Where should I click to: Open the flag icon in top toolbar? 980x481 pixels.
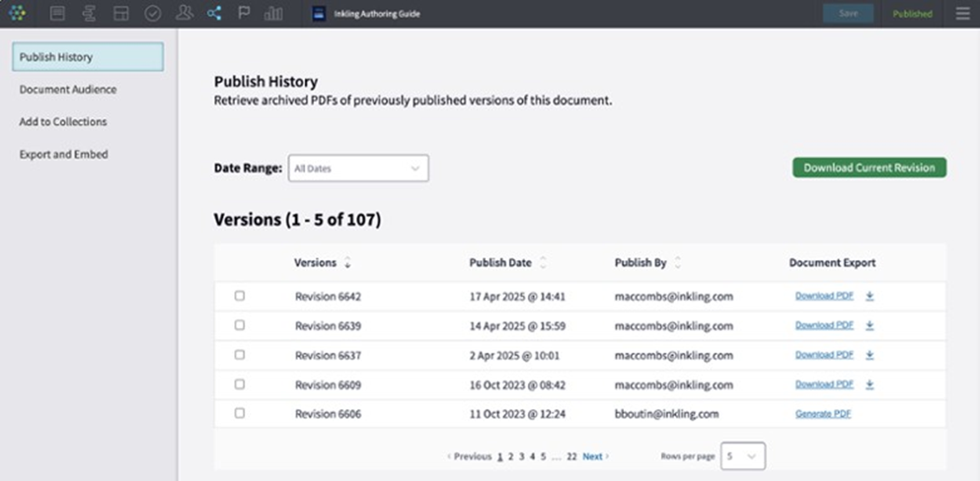tap(243, 13)
